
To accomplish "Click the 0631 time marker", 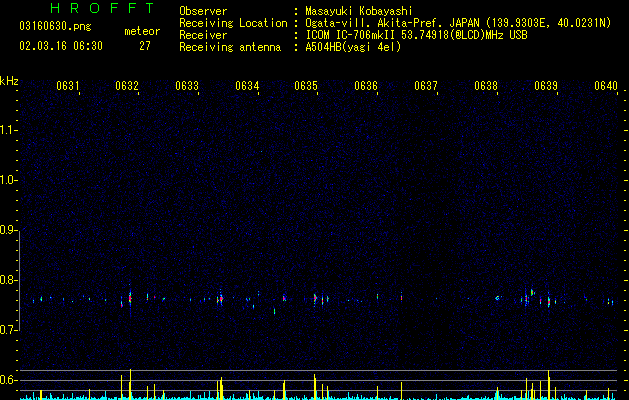I will coord(67,86).
